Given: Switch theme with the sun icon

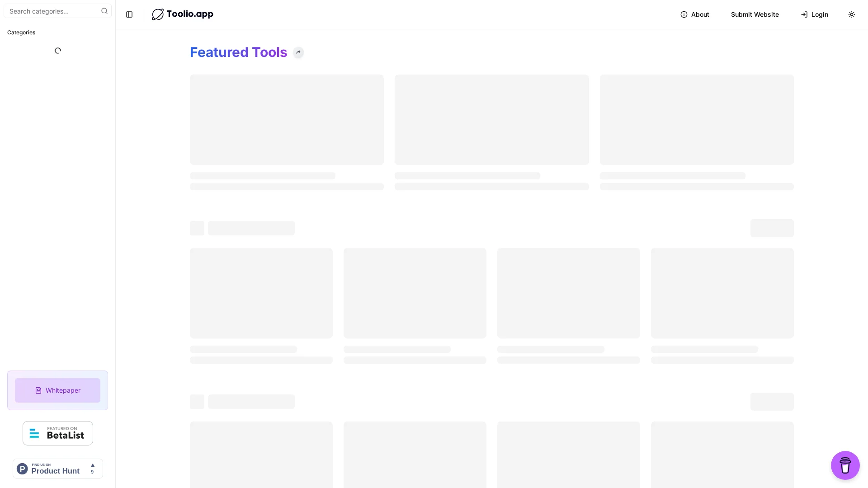Looking at the screenshot, I should tap(851, 14).
